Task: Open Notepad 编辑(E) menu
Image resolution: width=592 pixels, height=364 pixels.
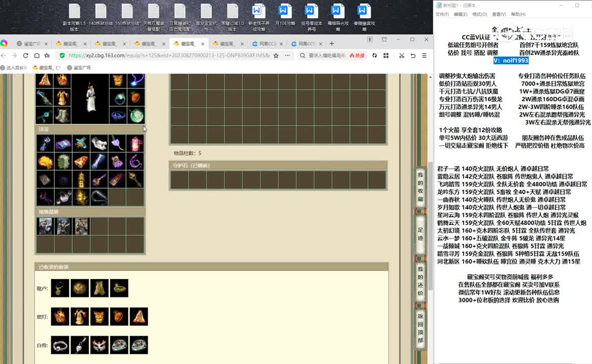Action: [460, 14]
